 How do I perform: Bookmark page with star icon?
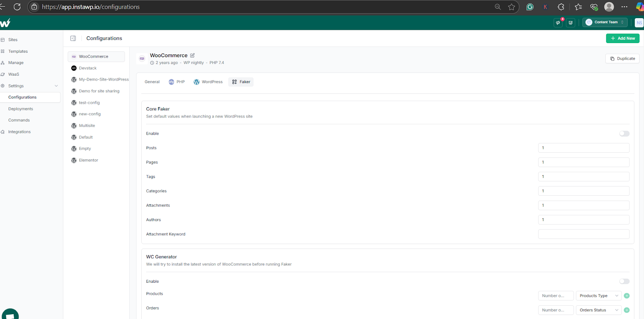(x=512, y=7)
